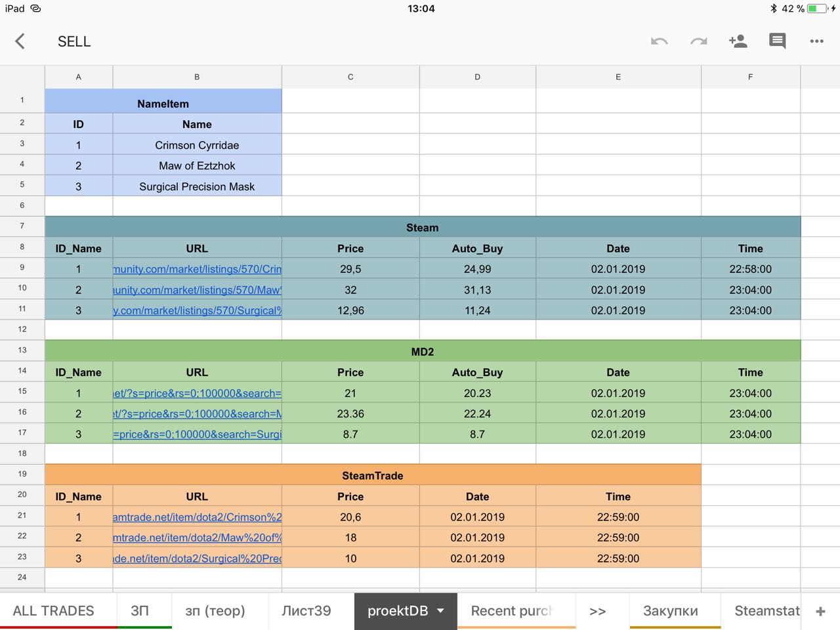Screen dimensions: 840x630
Task: Select the SELL document title
Action: 74,41
